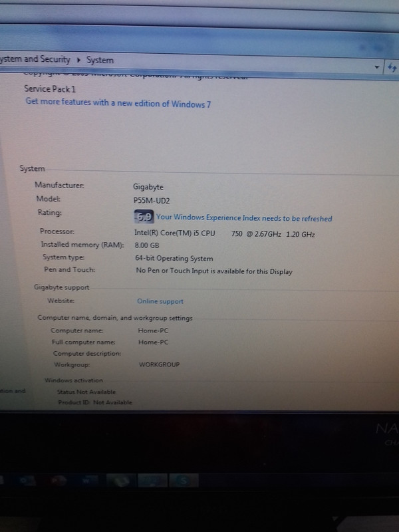399x532 pixels.
Task: Click the Computer name, domain, workgroup heading
Action: (115, 318)
